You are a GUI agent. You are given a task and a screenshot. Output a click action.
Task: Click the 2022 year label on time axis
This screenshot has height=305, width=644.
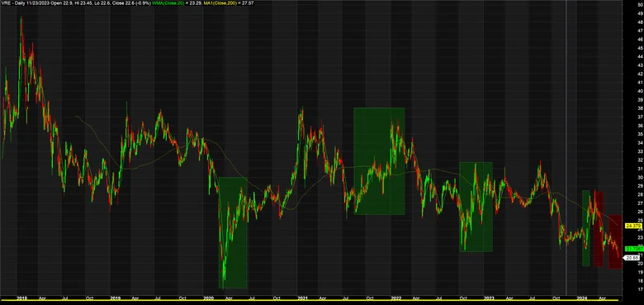tap(396, 298)
